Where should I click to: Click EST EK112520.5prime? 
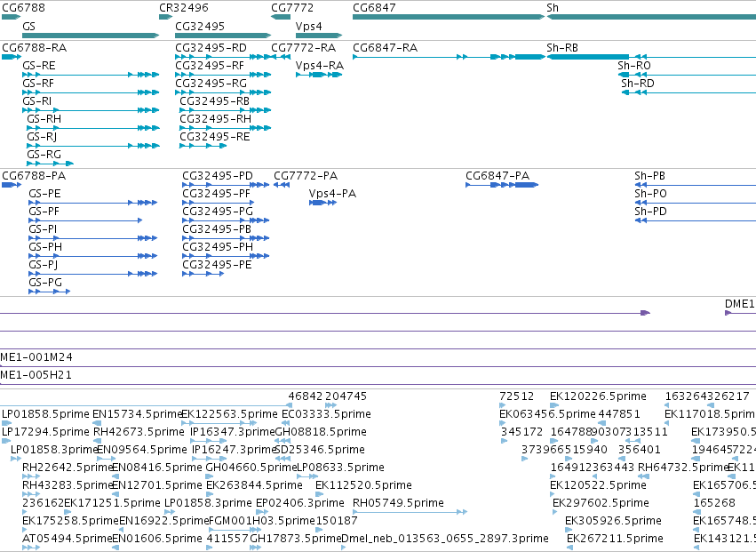[363, 485]
